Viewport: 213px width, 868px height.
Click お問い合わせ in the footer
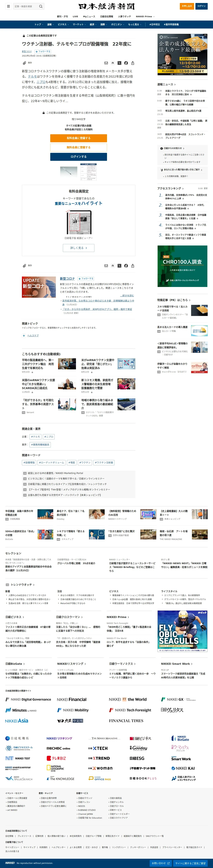(160, 863)
